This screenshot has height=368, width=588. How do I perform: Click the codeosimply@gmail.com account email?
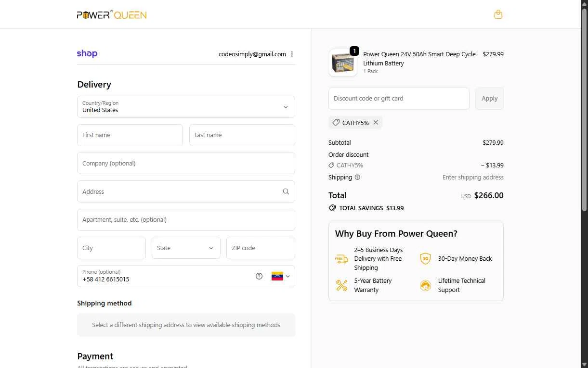[252, 54]
